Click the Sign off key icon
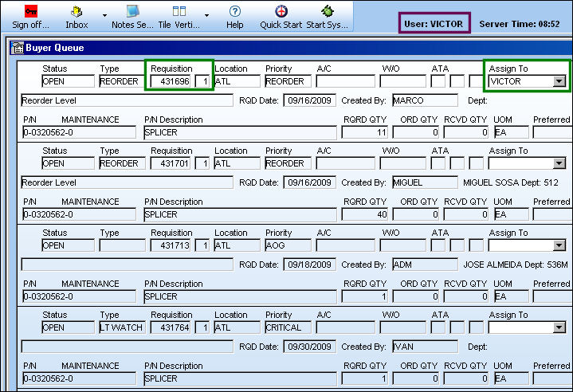This screenshot has width=573, height=392. tap(31, 11)
